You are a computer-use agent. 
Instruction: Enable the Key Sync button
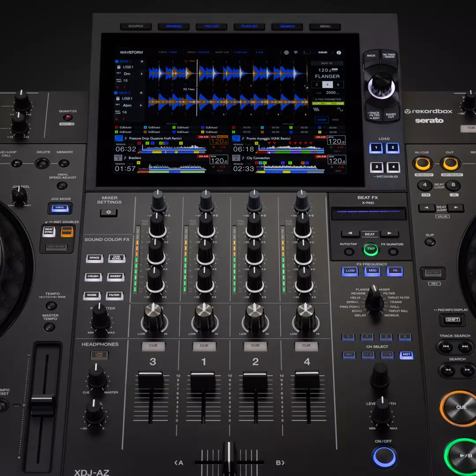pos(56,247)
